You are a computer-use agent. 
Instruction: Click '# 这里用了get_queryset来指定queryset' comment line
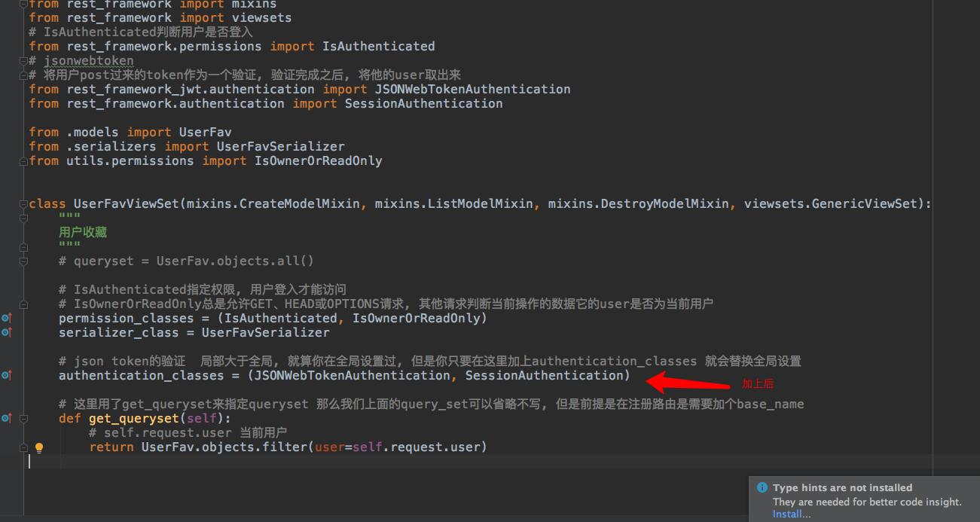[431, 404]
